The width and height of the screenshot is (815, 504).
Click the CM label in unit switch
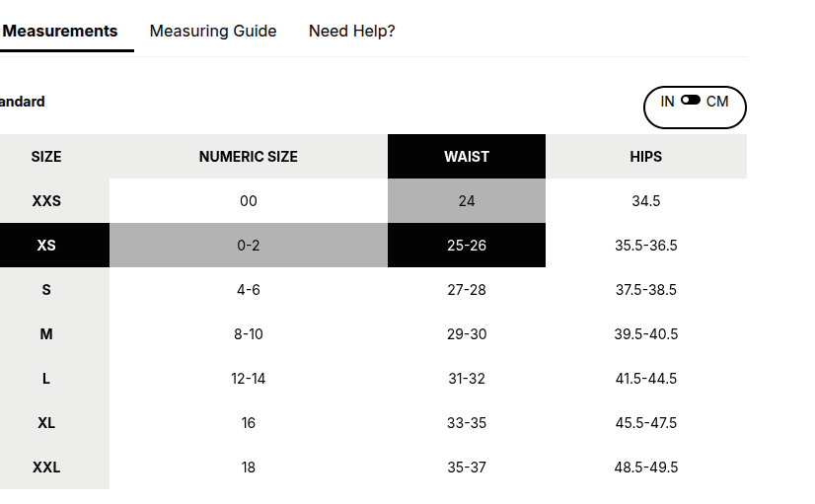(717, 102)
